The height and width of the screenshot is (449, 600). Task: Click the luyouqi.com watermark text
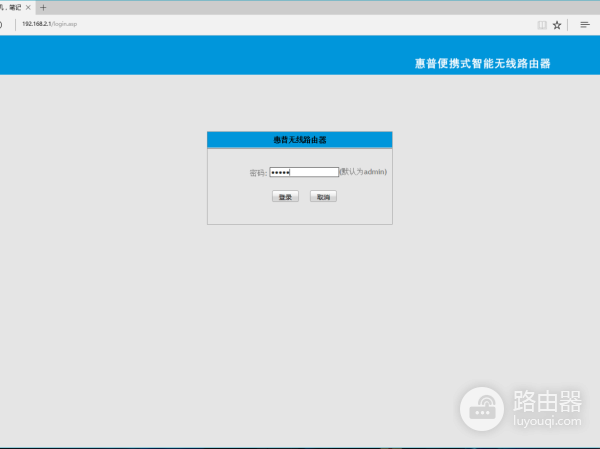tap(546, 423)
